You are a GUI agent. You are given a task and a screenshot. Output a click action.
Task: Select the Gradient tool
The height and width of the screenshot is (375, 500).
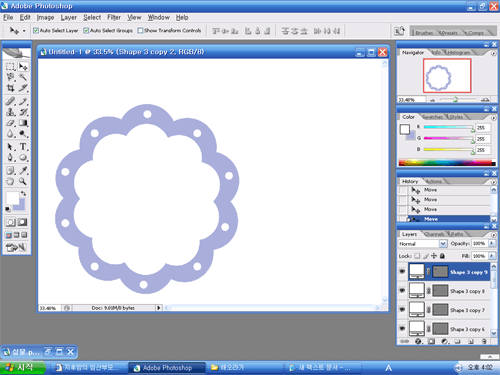[x=23, y=123]
